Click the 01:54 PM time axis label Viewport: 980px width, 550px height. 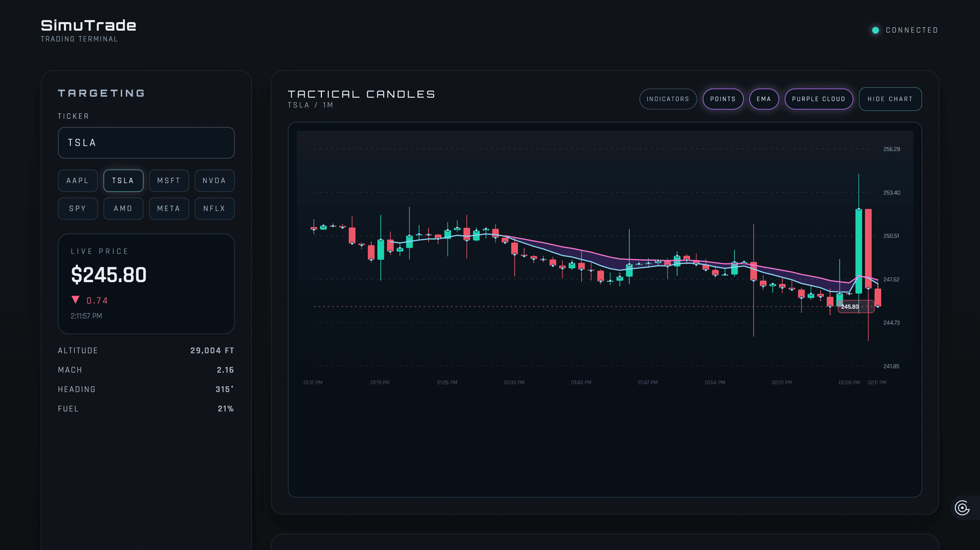(715, 383)
